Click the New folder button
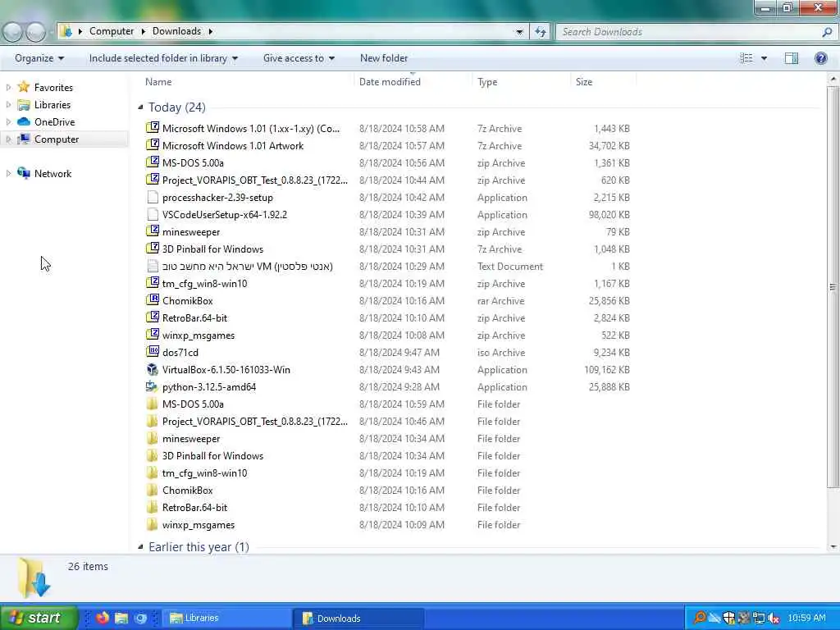Screen dimensions: 840x630 tap(384, 58)
